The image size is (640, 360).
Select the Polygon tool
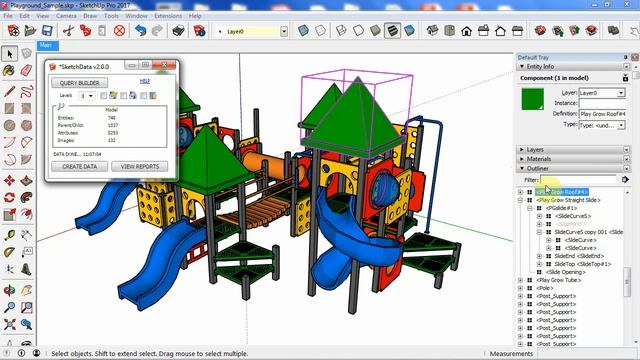[x=26, y=125]
